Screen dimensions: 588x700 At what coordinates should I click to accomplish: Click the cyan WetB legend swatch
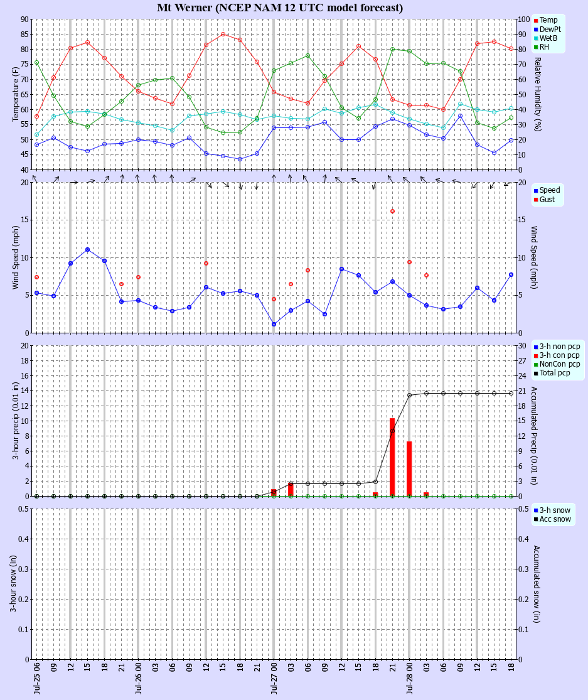tap(535, 38)
